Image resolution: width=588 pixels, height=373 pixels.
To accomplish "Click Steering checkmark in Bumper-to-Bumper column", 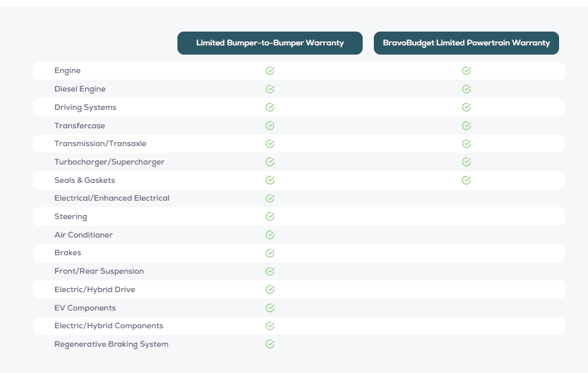I will click(x=270, y=216).
